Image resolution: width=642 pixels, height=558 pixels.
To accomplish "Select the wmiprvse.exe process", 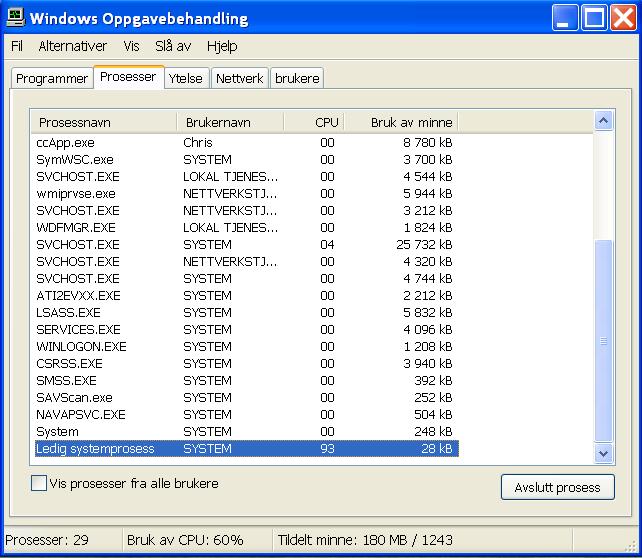I will [247, 194].
